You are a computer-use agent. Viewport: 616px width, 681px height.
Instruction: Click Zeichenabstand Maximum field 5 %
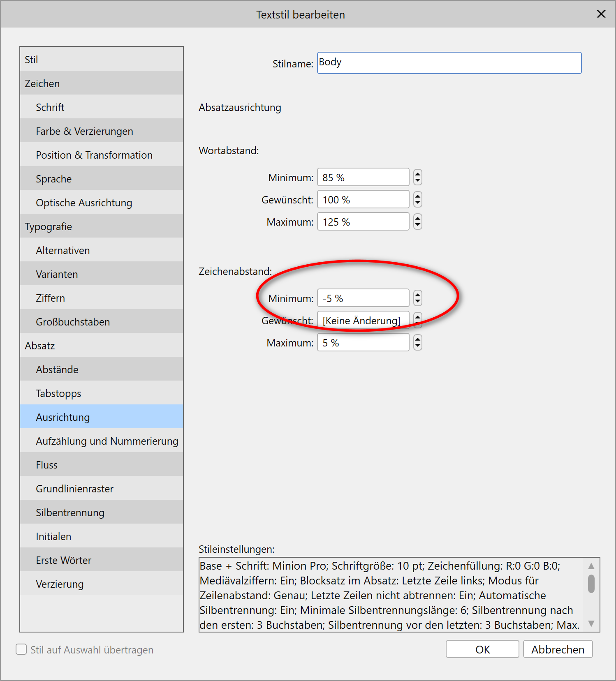(363, 342)
